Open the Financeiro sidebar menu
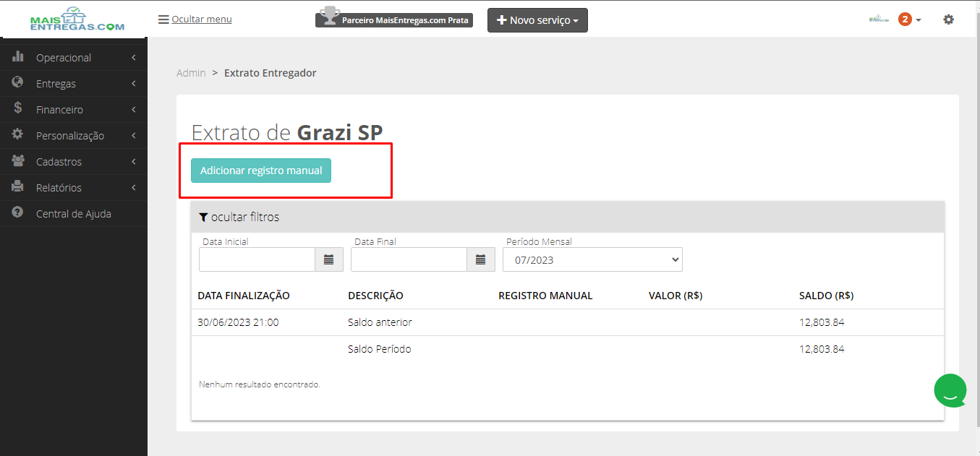 [74, 110]
